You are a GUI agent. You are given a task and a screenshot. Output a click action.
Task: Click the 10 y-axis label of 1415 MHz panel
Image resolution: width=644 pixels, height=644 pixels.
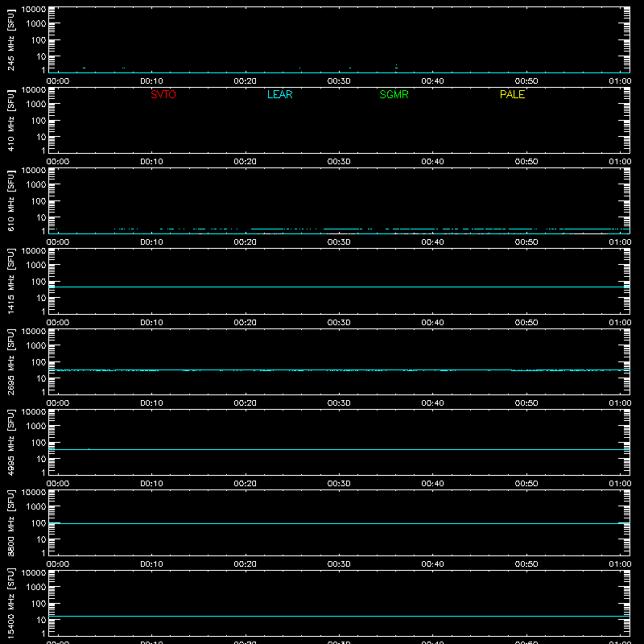tap(41, 298)
